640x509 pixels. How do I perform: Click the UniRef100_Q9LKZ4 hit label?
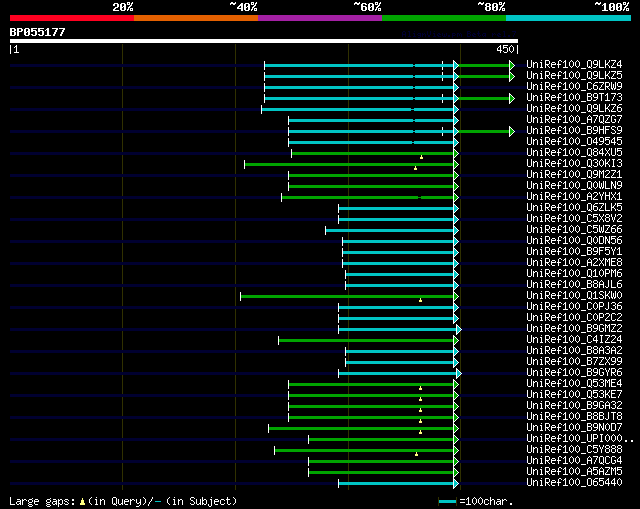pos(574,64)
